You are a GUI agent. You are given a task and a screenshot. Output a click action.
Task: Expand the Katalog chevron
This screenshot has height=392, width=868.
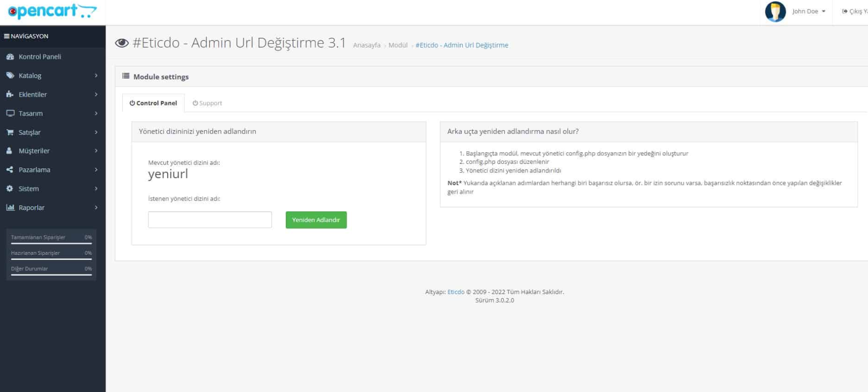coord(96,75)
